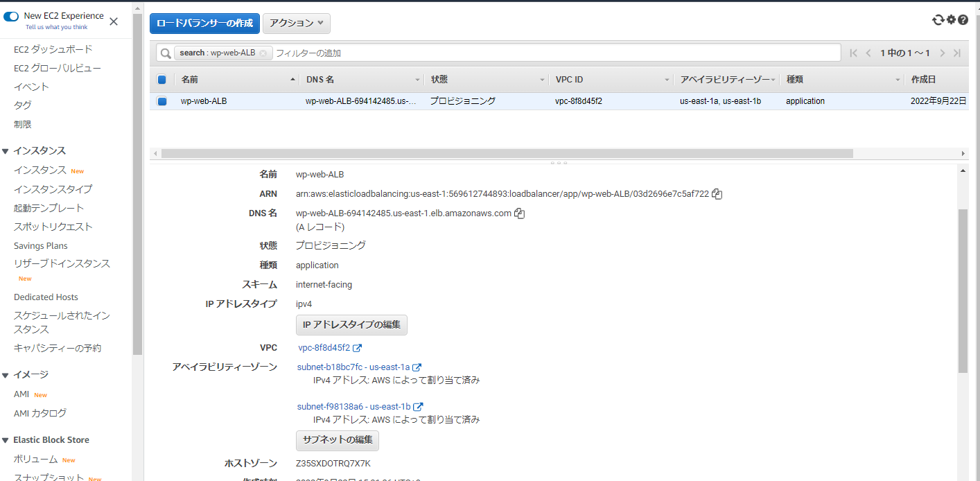The image size is (980, 481).
Task: Click the プロビジョニング status cell in table
Action: 462,101
